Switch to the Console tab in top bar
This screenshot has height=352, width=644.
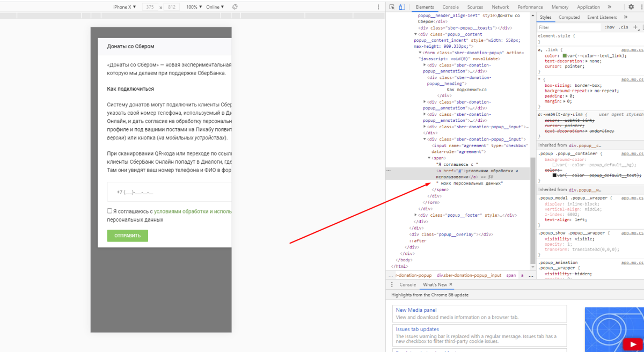pos(450,7)
